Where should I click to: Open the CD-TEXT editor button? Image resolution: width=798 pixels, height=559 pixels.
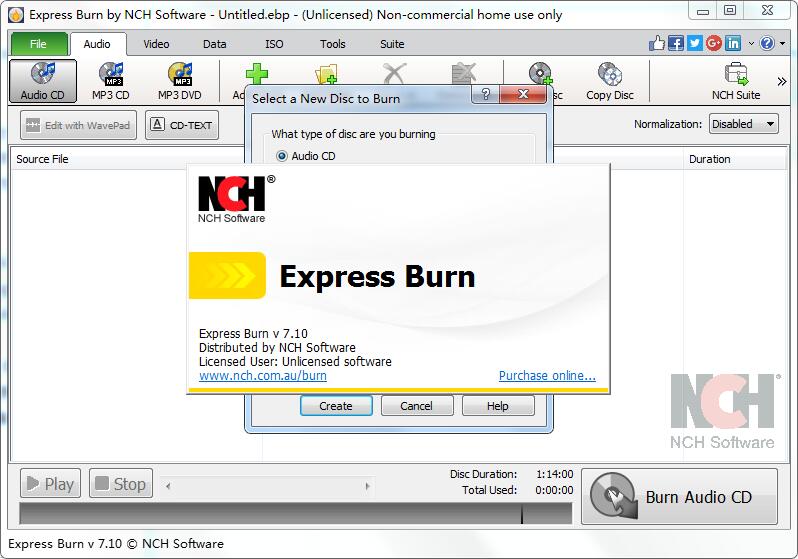pos(181,125)
